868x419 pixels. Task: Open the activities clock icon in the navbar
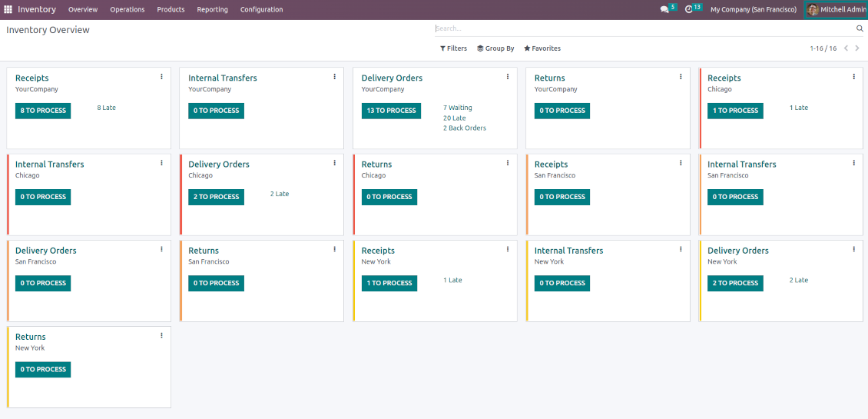(689, 10)
